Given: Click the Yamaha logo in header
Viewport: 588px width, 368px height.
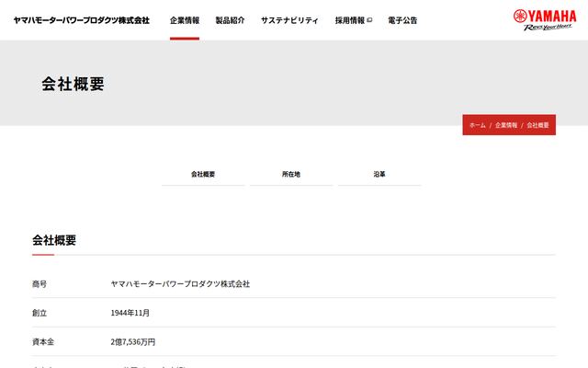Looking at the screenshot, I should tap(545, 20).
